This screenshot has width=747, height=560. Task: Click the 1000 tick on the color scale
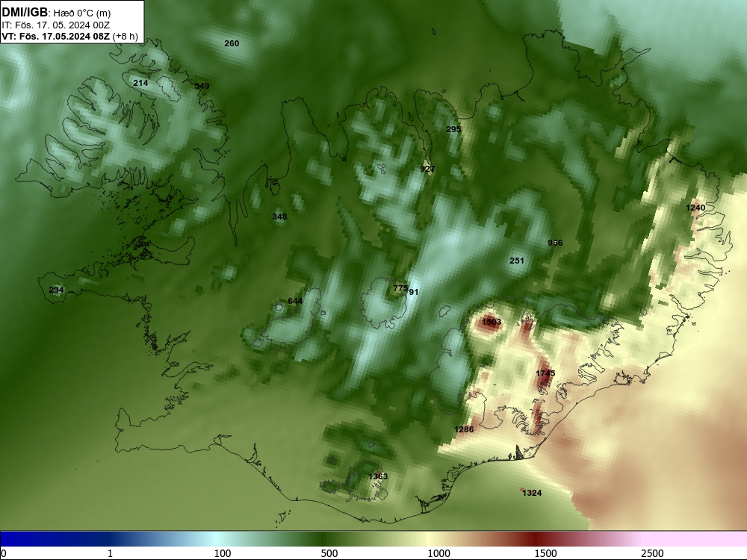click(438, 553)
